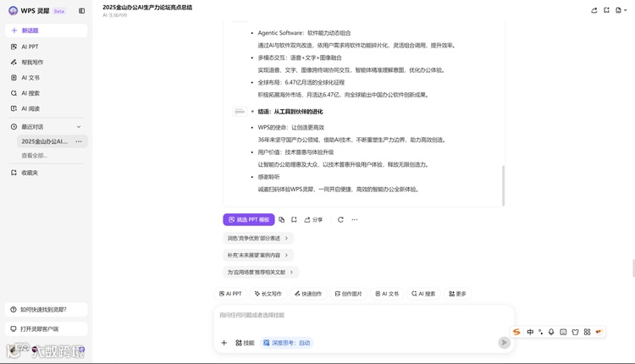Click the page scrollbar at right edge
This screenshot has height=364, width=635.
(633, 268)
